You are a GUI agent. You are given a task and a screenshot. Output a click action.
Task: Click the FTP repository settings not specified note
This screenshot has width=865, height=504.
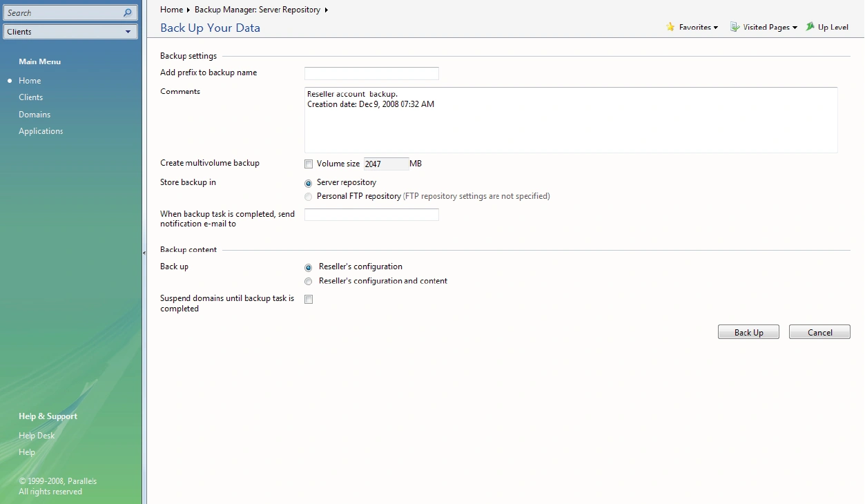476,196
